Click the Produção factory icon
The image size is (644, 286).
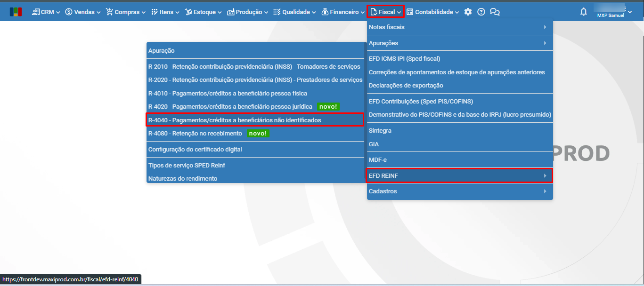[230, 12]
